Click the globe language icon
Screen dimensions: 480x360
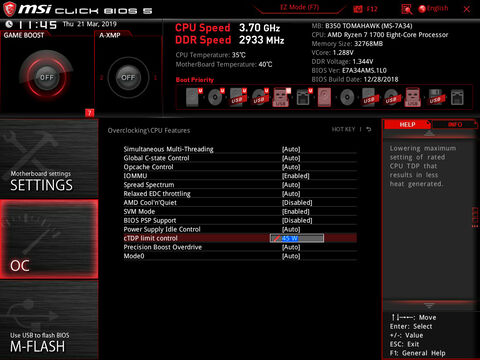[x=422, y=9]
